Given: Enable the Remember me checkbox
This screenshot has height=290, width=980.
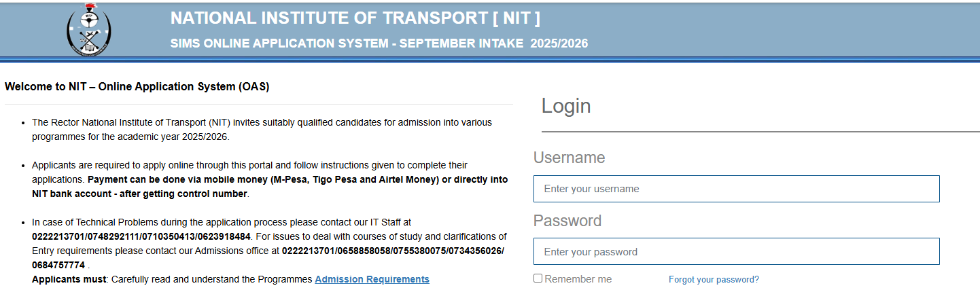Looking at the screenshot, I should [x=538, y=278].
